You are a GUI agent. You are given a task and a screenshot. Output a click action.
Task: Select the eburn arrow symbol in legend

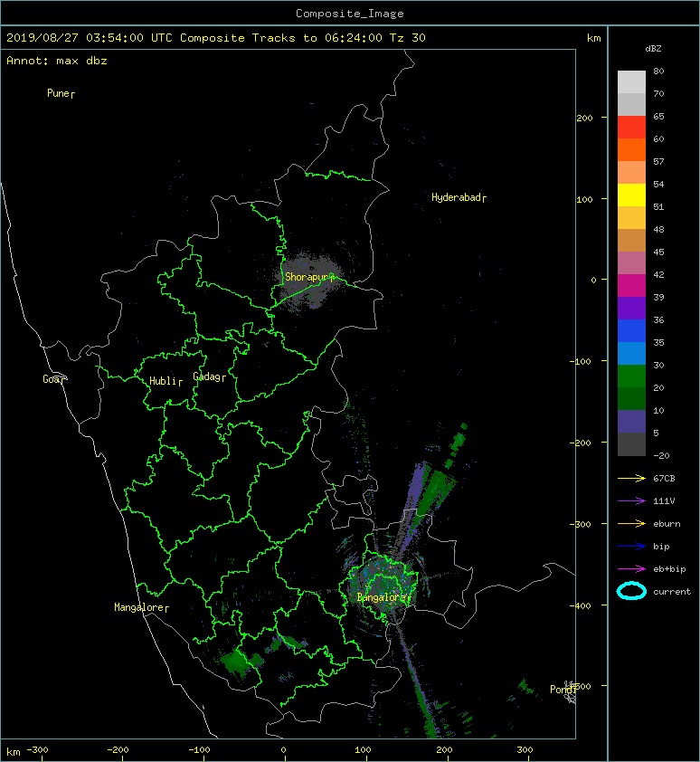tap(631, 524)
